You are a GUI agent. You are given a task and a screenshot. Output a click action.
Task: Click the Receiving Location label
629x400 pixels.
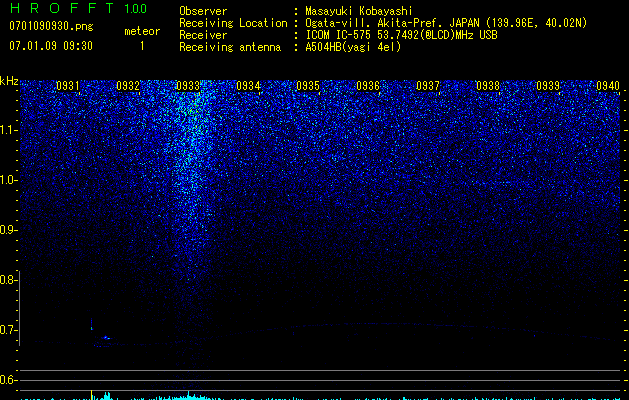click(233, 23)
